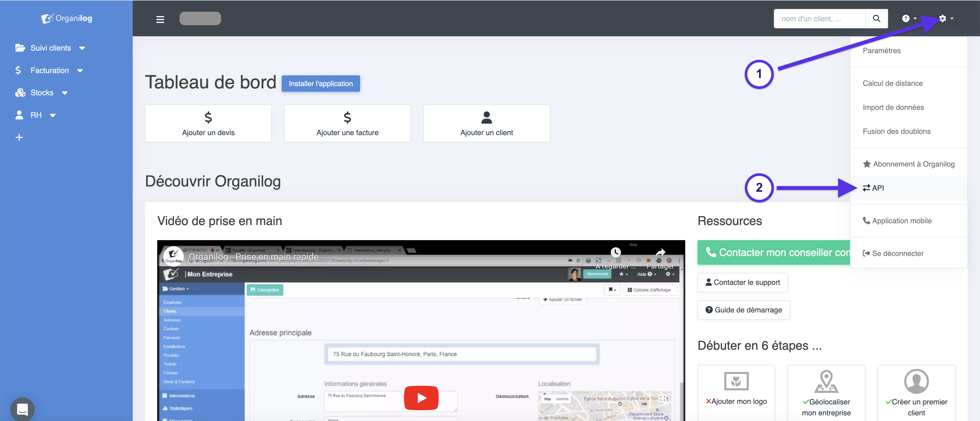Click the dropdown caret beside the gear
This screenshot has width=980, height=421.
[952, 19]
